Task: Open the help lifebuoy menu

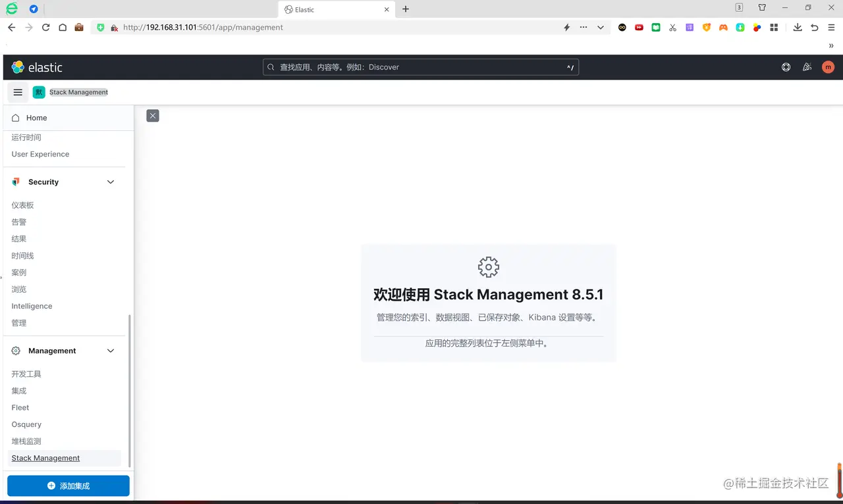Action: coord(786,67)
